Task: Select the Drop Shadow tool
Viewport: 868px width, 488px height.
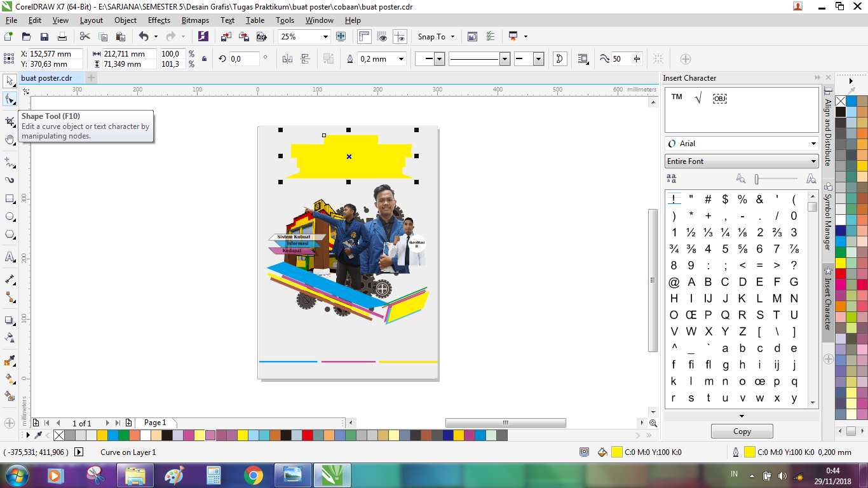Action: 10,320
